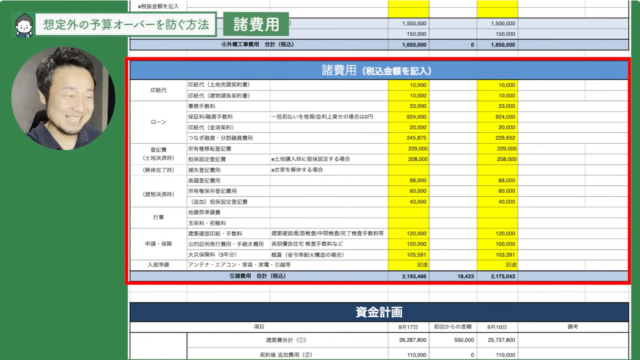Select the presenter's circular webcam thumbnail
Screen dimensions: 640x360
click(63, 98)
